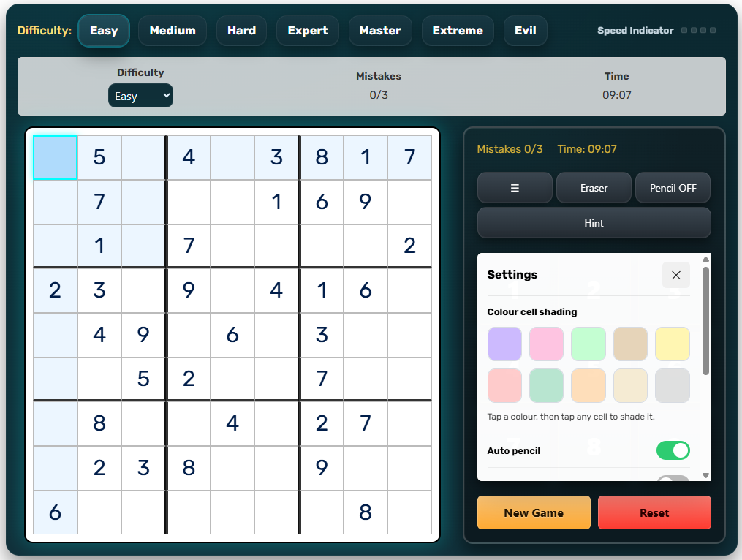This screenshot has width=742, height=560.
Task: Toggle Pencil mode on
Action: pos(673,188)
